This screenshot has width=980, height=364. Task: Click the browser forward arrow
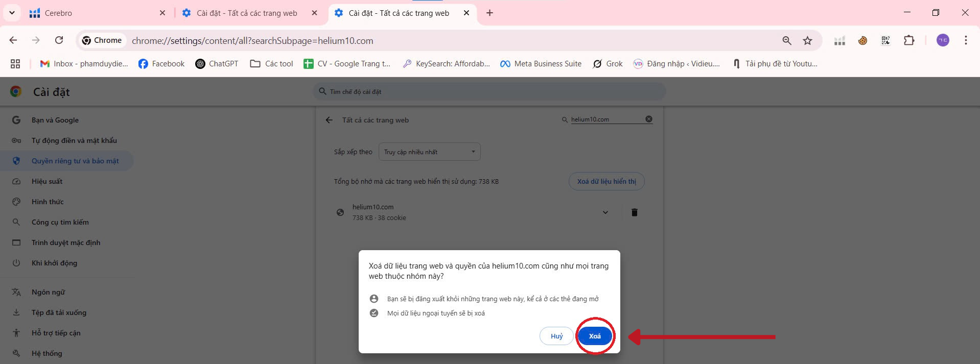36,40
